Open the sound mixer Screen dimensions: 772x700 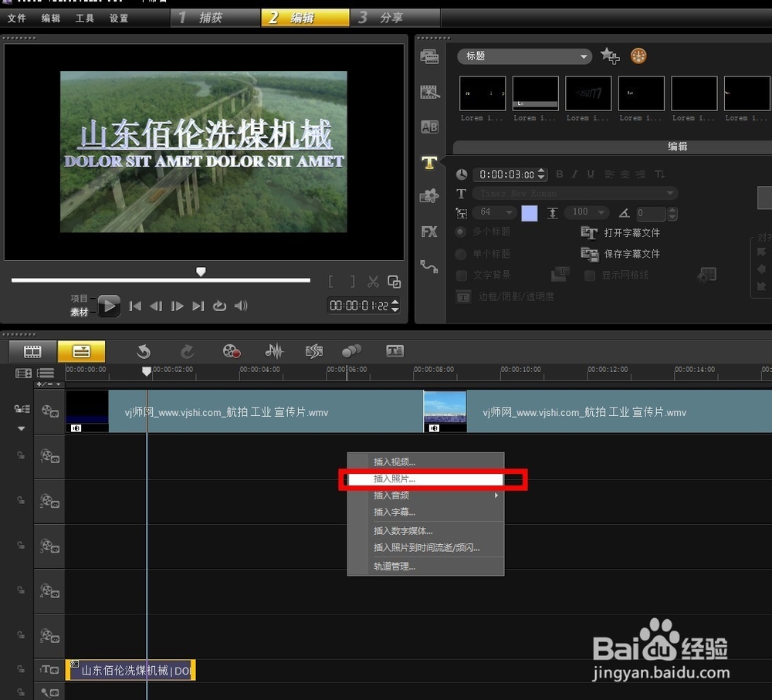pos(274,351)
